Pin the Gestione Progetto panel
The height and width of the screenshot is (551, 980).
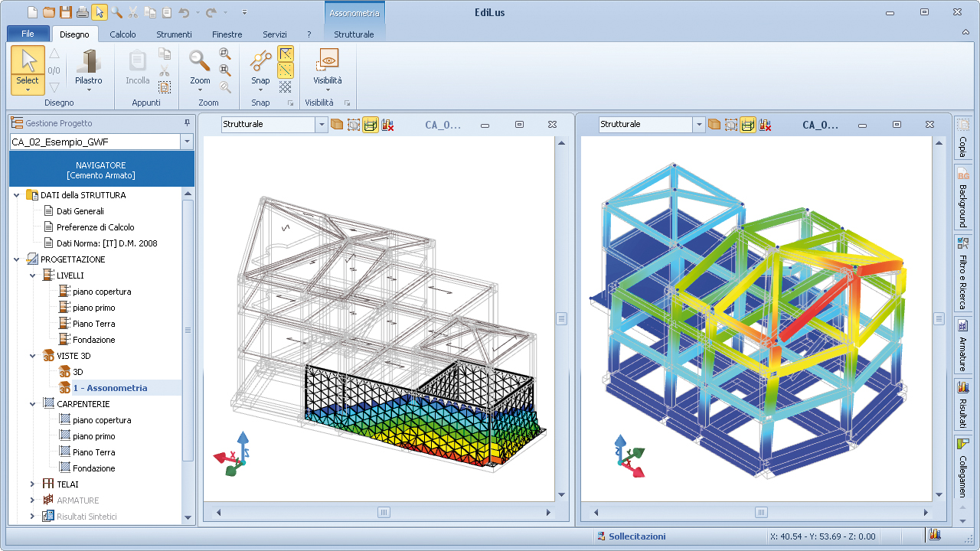pyautogui.click(x=187, y=122)
